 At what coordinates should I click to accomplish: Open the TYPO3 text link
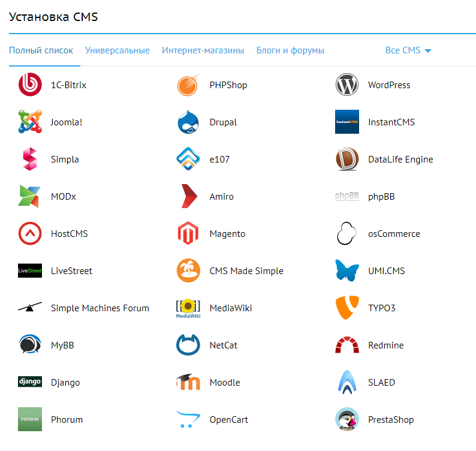click(382, 308)
